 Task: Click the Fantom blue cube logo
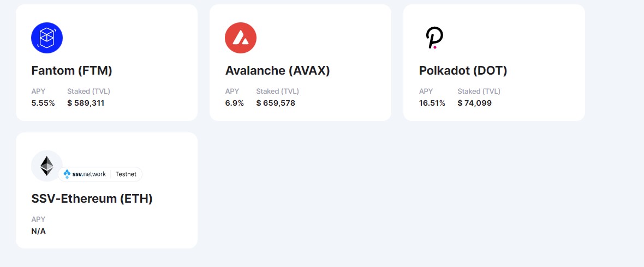click(47, 38)
